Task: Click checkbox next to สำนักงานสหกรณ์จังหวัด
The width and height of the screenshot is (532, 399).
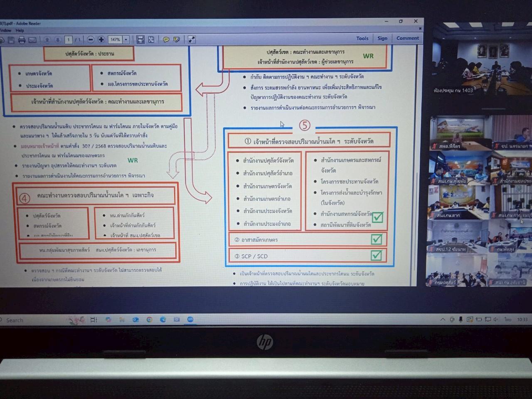Action: (x=377, y=217)
